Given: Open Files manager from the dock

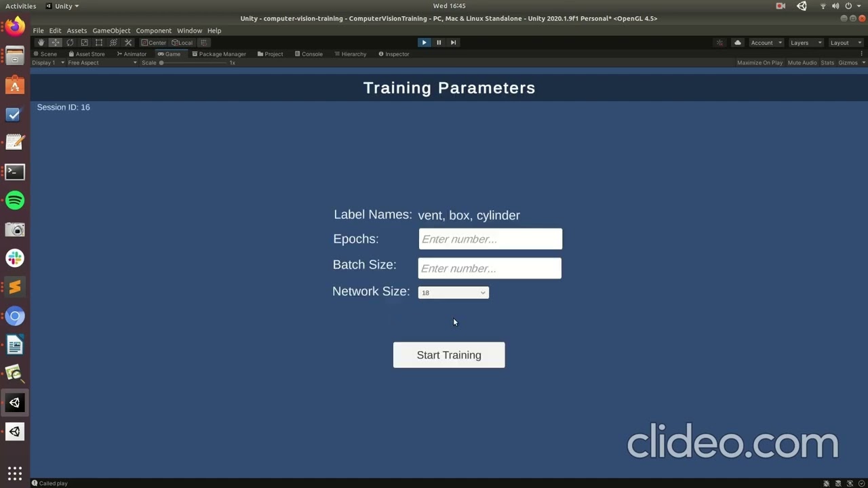Looking at the screenshot, I should point(15,56).
